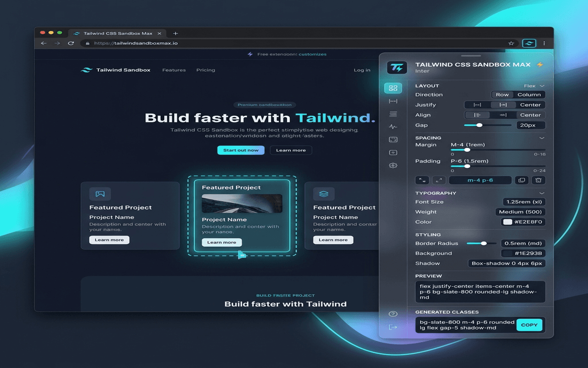Click the browser address bar URL
Viewport: 588px width, 368px height.
pyautogui.click(x=136, y=43)
